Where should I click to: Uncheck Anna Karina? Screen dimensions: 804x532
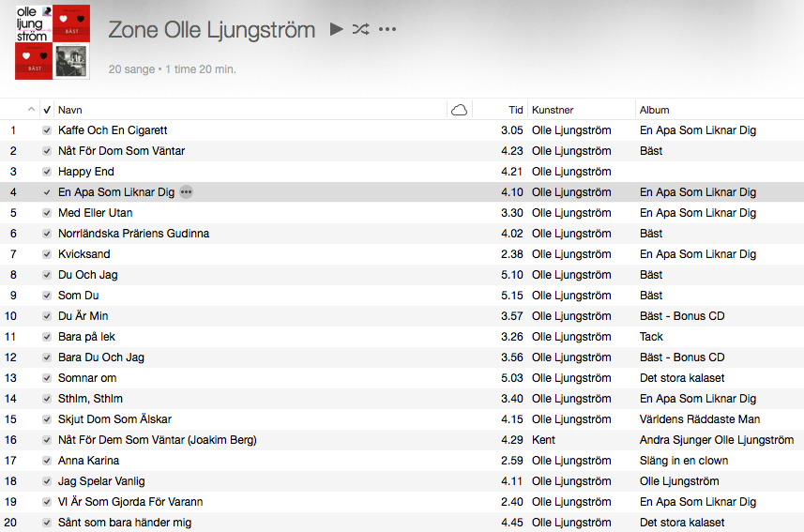(x=47, y=461)
